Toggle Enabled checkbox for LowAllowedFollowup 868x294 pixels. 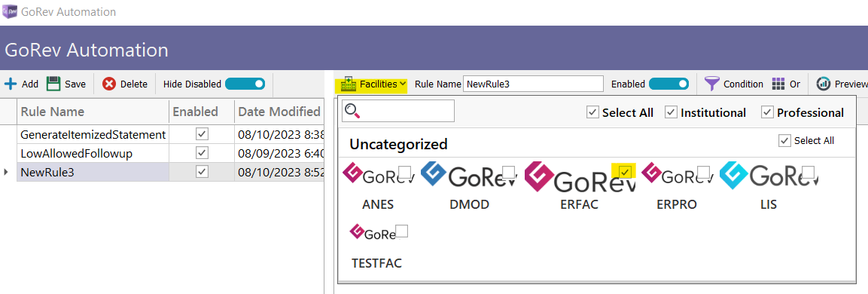202,153
